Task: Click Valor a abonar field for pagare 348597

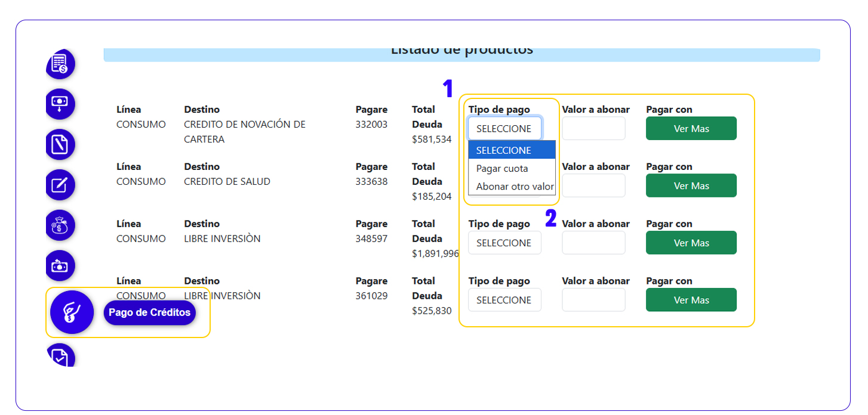Action: point(593,243)
